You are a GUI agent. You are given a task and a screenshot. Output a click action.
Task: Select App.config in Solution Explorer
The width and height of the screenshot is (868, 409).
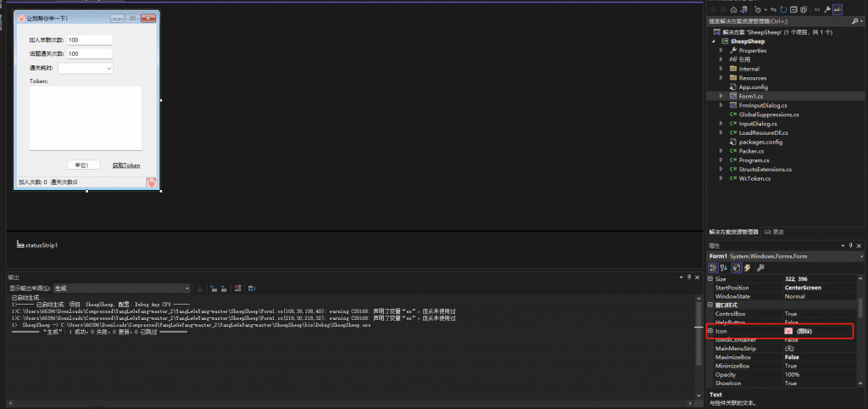pos(754,87)
